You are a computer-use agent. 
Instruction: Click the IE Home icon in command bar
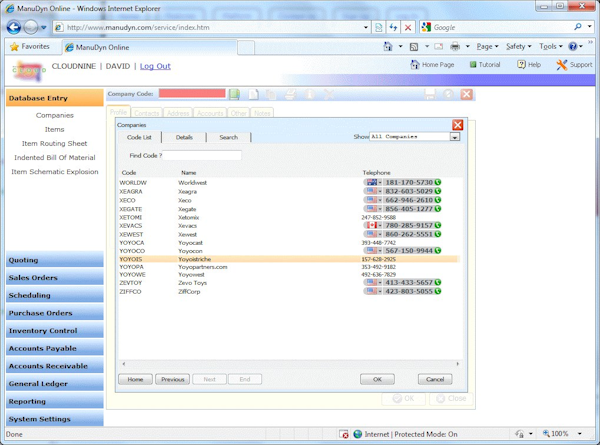388,47
